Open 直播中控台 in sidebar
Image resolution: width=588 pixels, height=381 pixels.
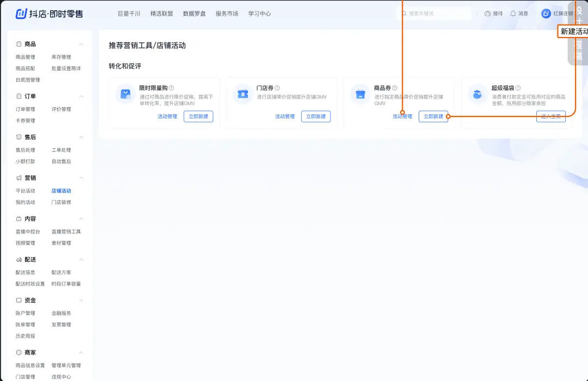(x=28, y=232)
